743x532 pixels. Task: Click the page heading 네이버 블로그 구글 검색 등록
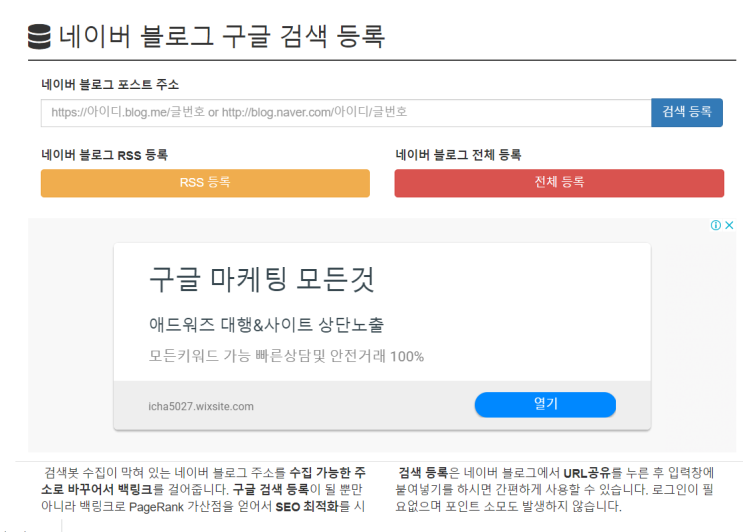pos(222,36)
